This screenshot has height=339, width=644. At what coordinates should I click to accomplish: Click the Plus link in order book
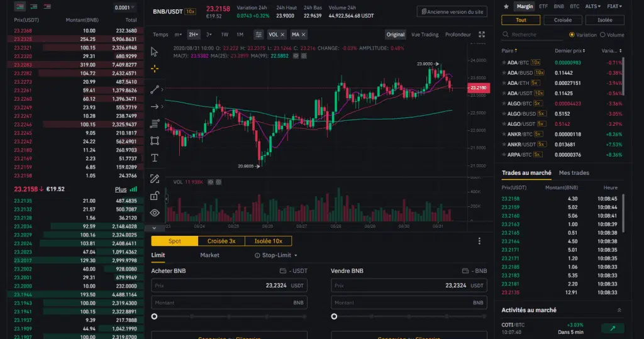click(x=120, y=189)
